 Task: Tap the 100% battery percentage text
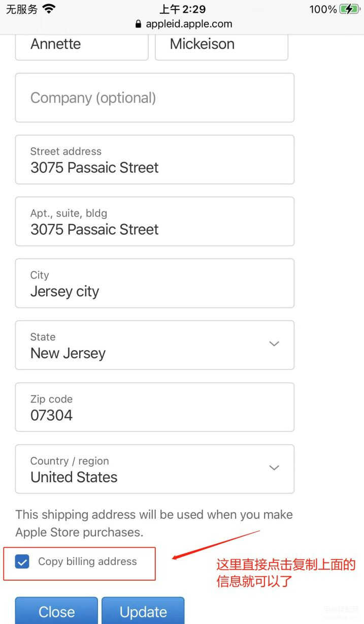(x=323, y=9)
